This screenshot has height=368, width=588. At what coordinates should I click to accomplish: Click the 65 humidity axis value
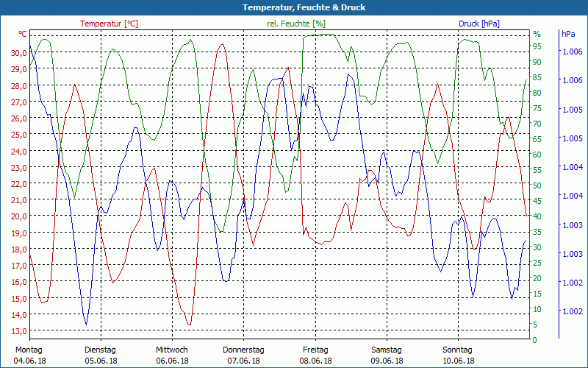(x=537, y=139)
